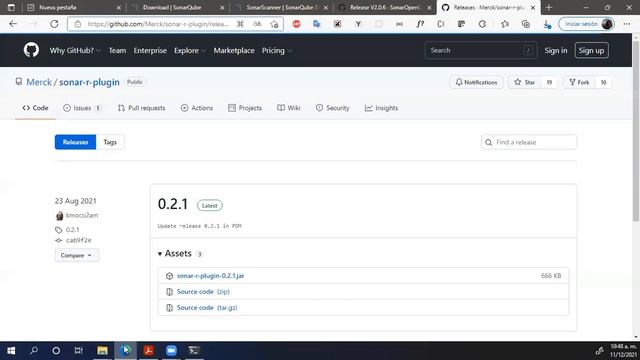Open the Compare dropdown
Viewport: 640px width, 360px height.
click(x=77, y=256)
